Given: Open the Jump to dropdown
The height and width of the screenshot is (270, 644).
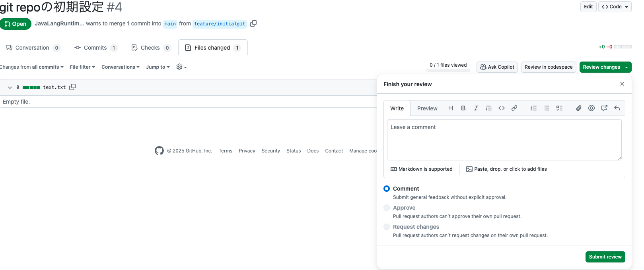Looking at the screenshot, I should click(x=158, y=67).
